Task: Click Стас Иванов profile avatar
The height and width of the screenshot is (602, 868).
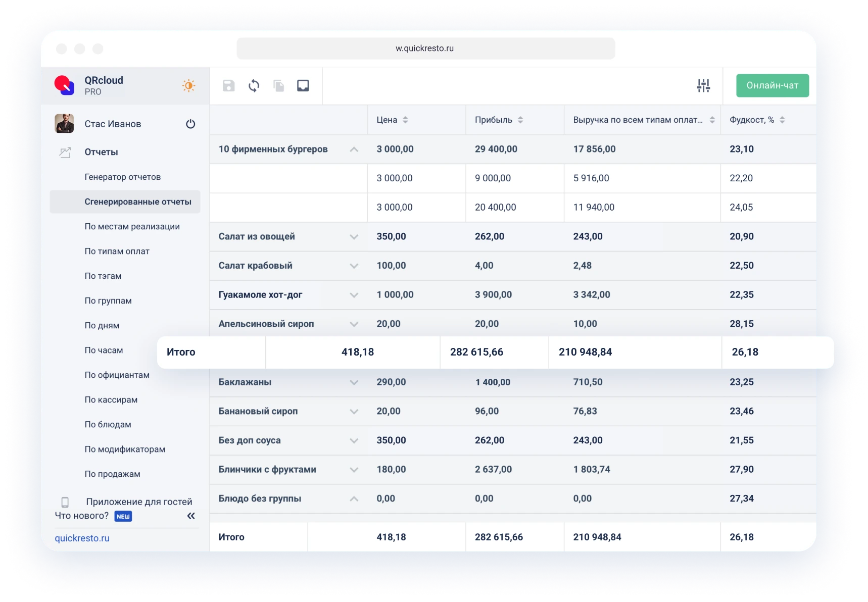Action: coord(65,124)
